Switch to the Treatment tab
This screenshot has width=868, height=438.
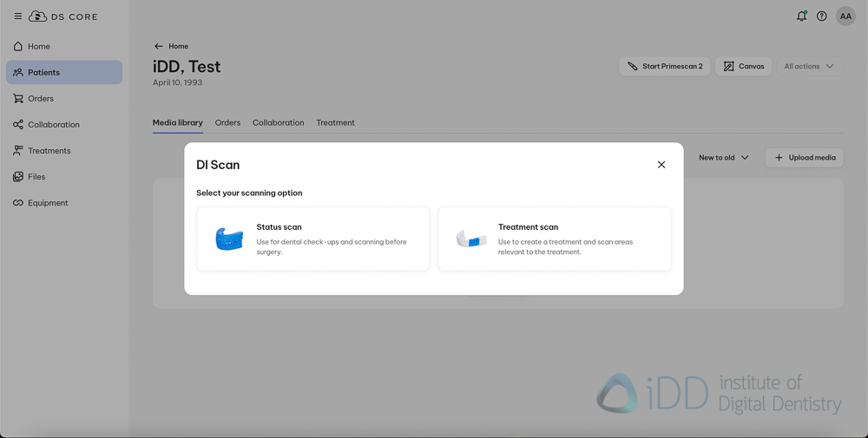(x=335, y=123)
